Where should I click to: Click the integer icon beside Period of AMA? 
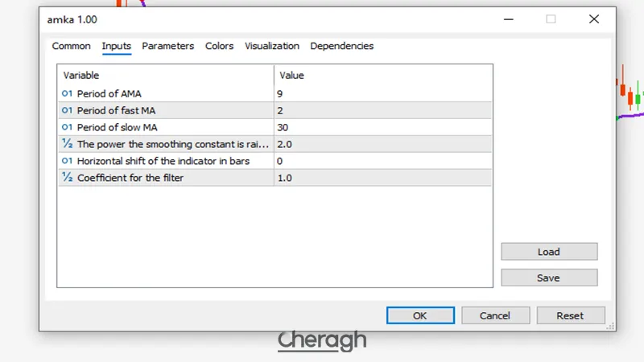point(67,94)
